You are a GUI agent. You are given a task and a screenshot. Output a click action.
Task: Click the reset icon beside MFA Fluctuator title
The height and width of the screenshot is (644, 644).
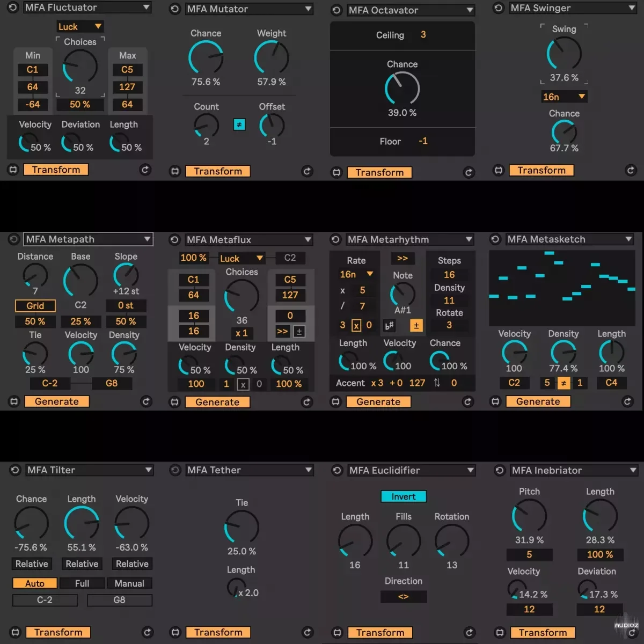[13, 8]
